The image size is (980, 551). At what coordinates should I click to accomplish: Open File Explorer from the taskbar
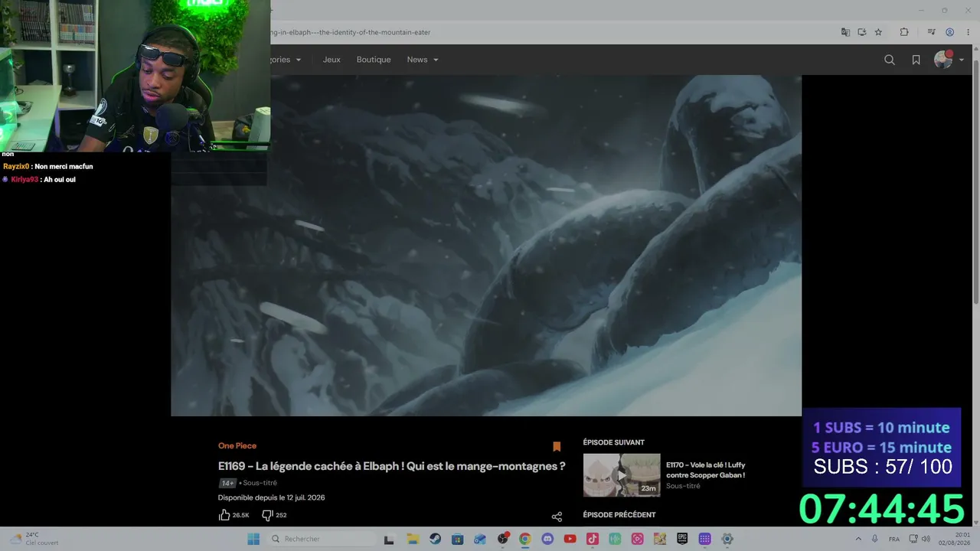coord(413,539)
